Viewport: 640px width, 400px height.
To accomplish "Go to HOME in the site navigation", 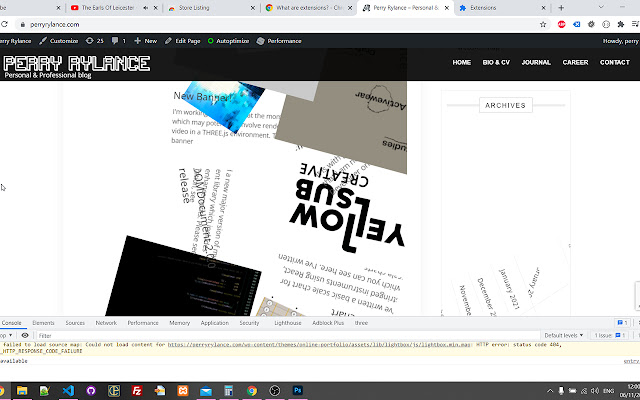I will click(462, 62).
